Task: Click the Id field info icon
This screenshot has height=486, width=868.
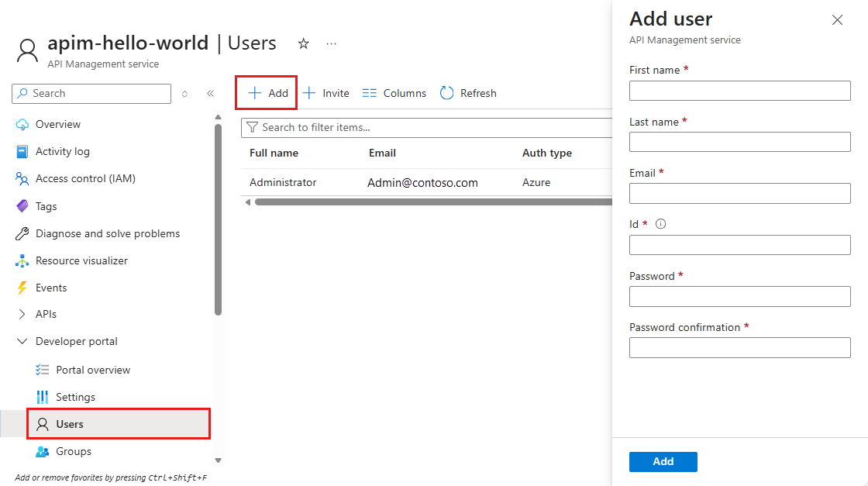Action: [661, 224]
